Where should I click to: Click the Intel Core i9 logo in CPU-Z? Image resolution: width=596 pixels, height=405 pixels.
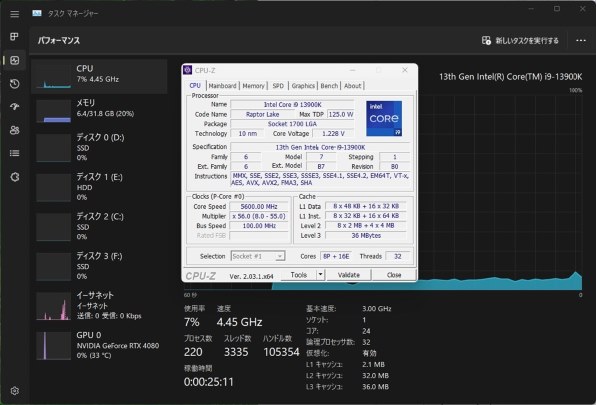click(x=384, y=119)
